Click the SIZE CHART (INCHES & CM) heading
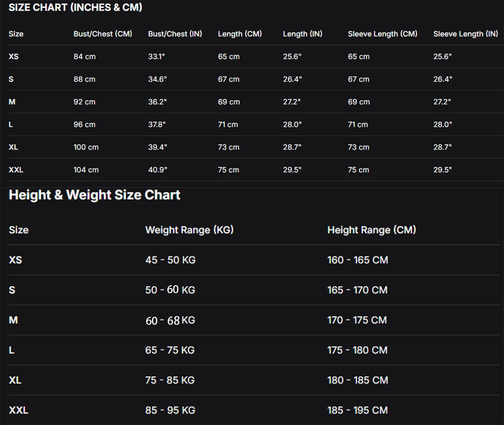504x425 pixels. click(x=75, y=7)
